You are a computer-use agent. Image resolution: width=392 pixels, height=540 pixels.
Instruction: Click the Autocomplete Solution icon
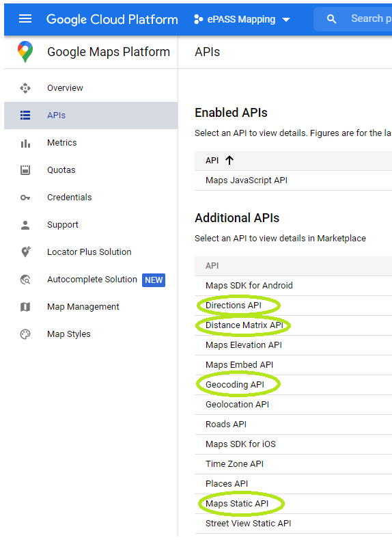tap(25, 280)
